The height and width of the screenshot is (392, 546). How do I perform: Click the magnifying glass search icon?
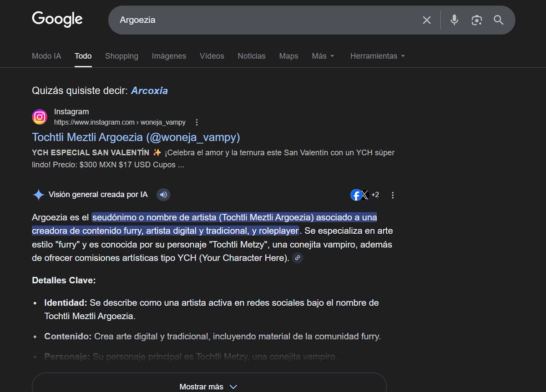click(499, 20)
